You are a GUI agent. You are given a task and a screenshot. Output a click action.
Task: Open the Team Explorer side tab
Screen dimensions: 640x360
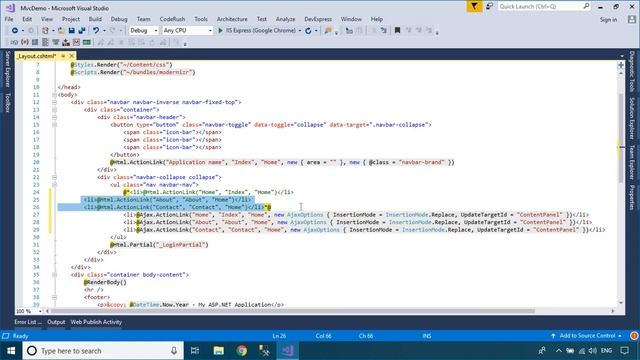(632, 162)
